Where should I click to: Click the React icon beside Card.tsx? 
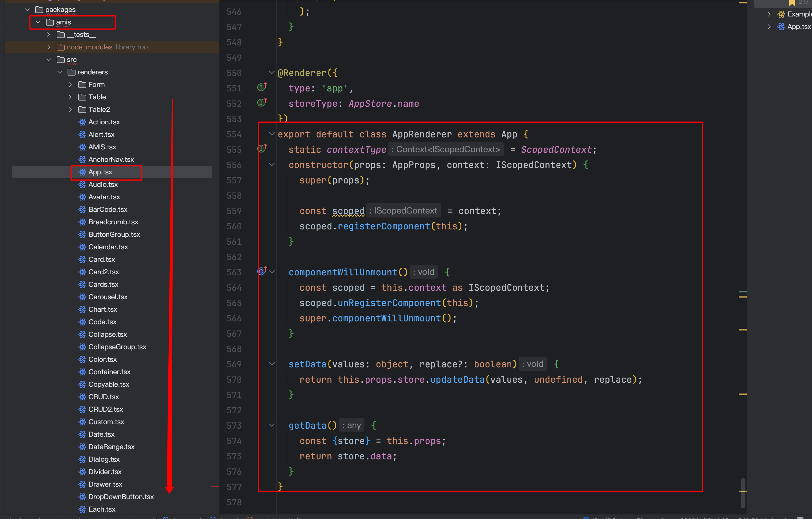(82, 259)
